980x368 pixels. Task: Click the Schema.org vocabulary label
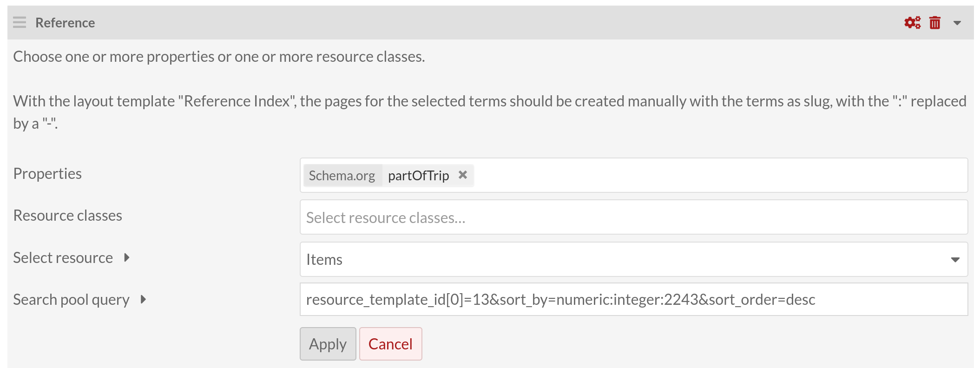342,176
